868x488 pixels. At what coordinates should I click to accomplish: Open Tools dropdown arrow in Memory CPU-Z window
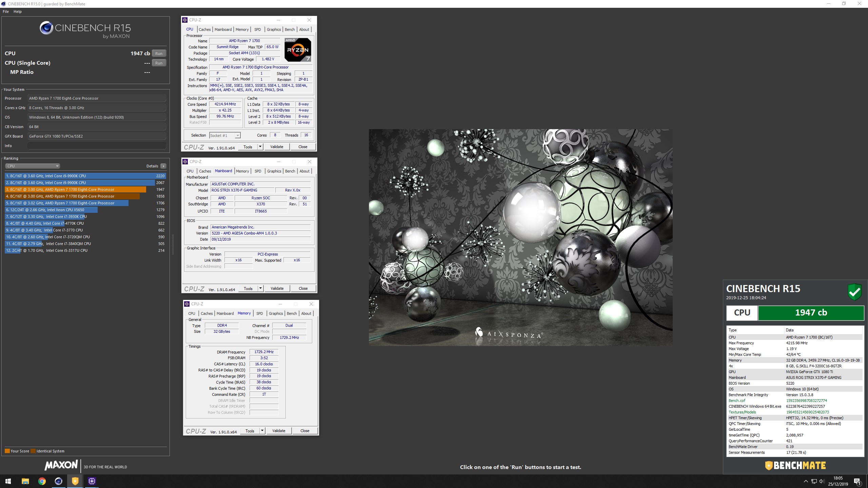coord(262,431)
